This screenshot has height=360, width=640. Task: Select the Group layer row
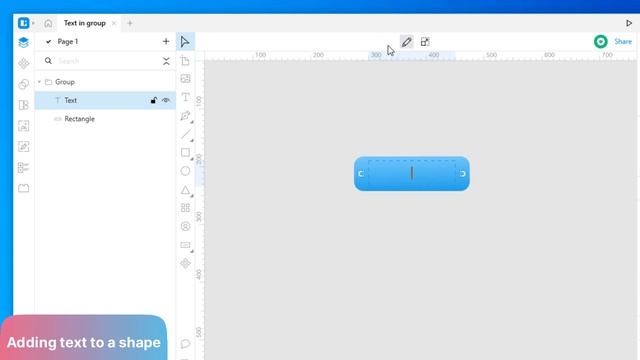pos(105,82)
